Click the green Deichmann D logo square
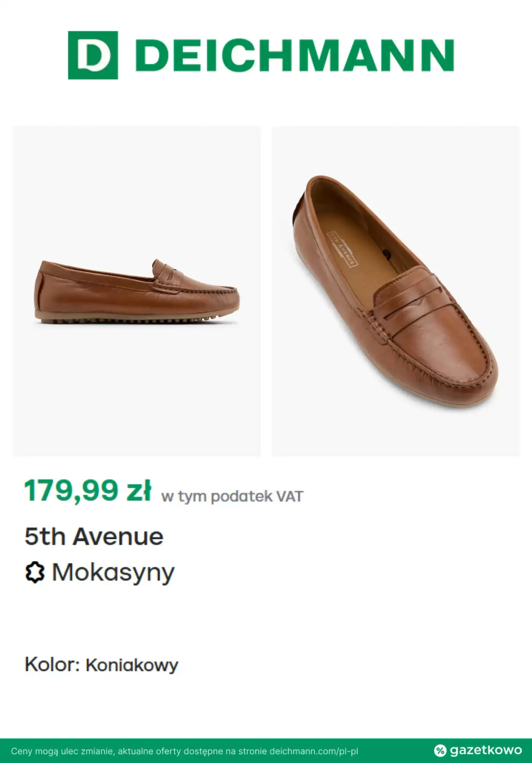Viewport: 532px width, 763px height. [x=93, y=55]
